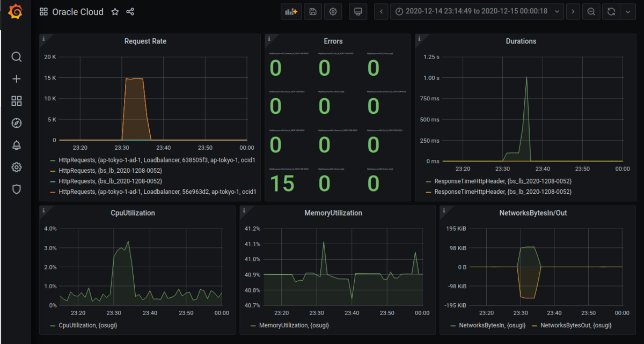The height and width of the screenshot is (344, 644).
Task: Click the 195 KiB axis label in Networks panel
Action: pos(457,229)
